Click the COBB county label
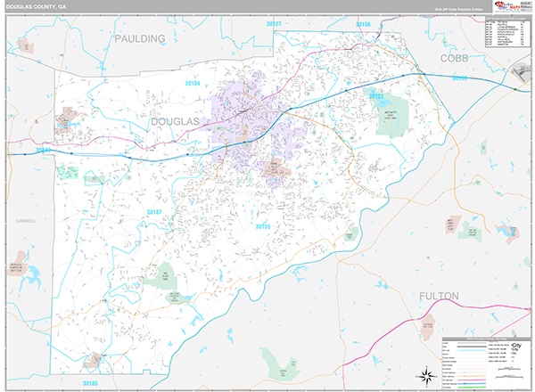 click(x=454, y=58)
